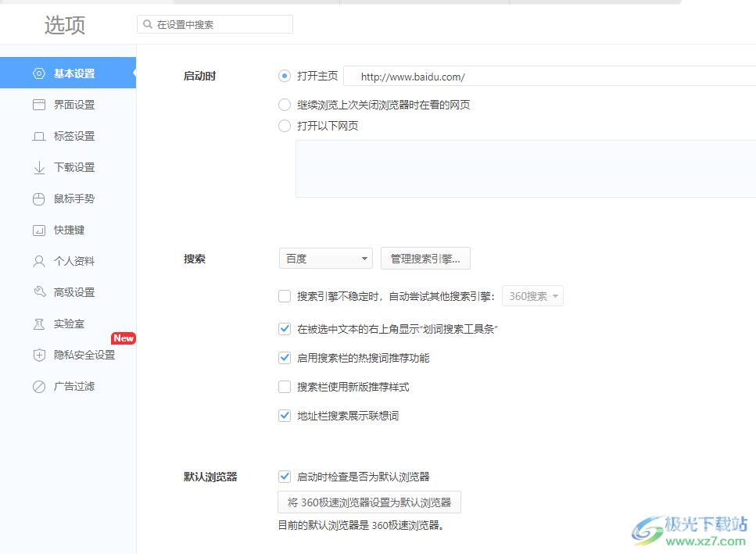The image size is (756, 554).
Task: Click the 搜索 section label
Action: (x=195, y=259)
